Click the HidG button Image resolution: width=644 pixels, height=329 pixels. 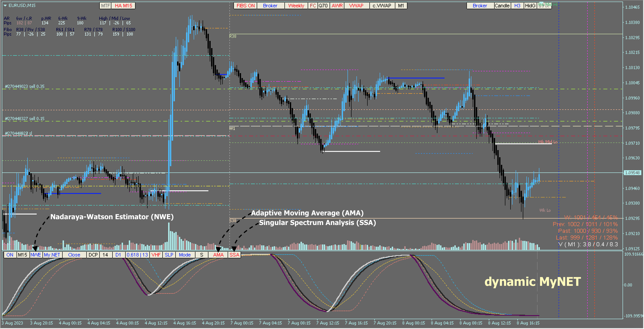(x=530, y=6)
